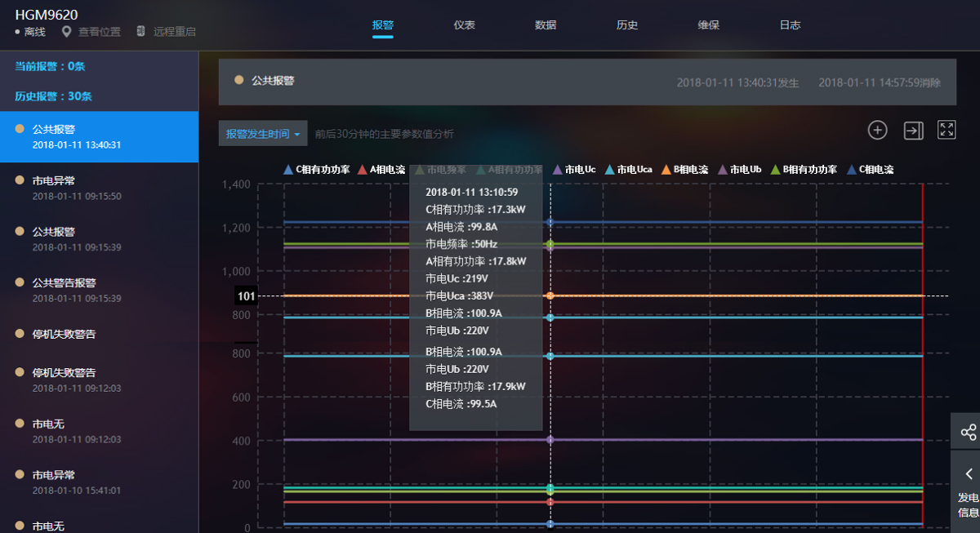Click the remote restart icon beside 远程重启

click(x=140, y=32)
